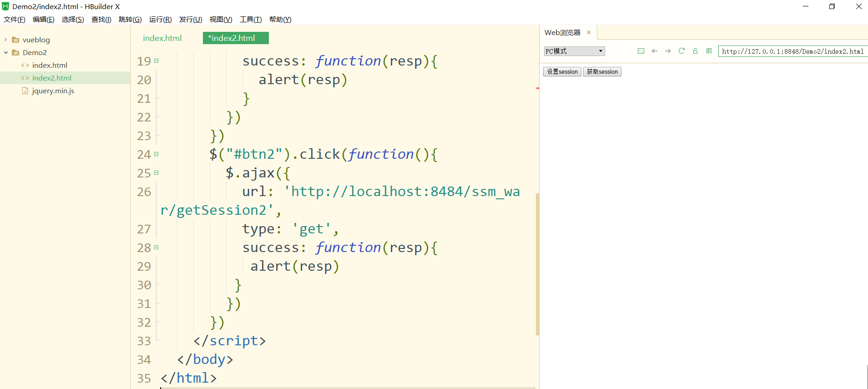This screenshot has width=868, height=389.
Task: Open the 运行(R) menu
Action: (160, 19)
